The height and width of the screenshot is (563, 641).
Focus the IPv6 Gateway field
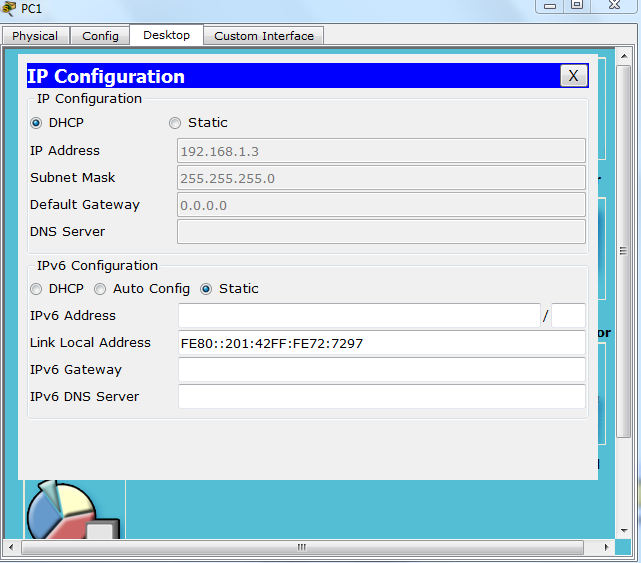click(382, 370)
